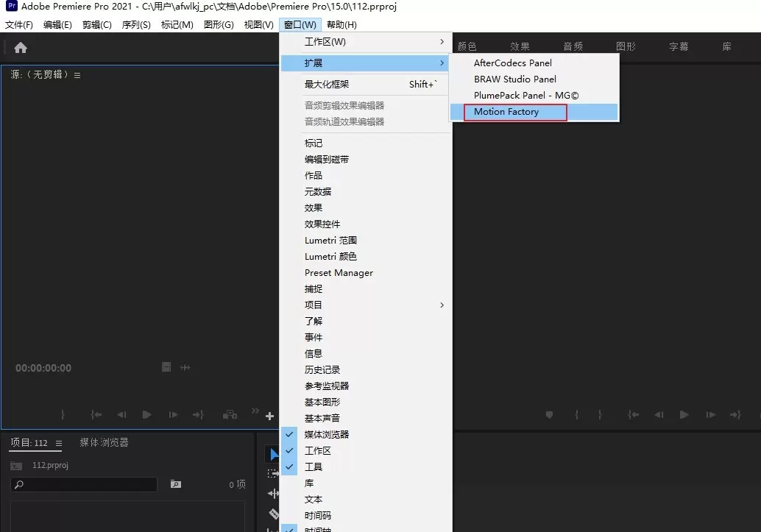Go to in point in Program monitor
This screenshot has width=761, height=532.
pyautogui.click(x=634, y=414)
